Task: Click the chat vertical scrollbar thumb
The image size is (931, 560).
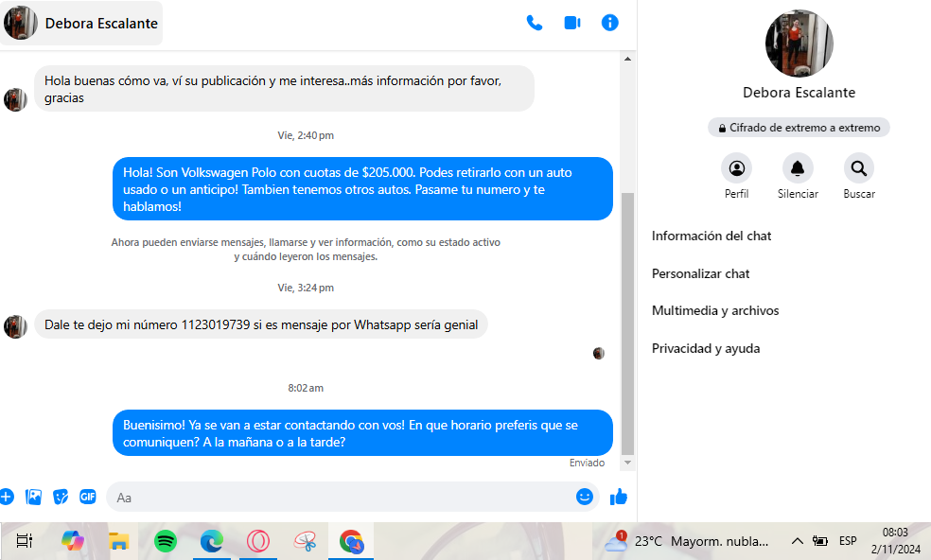Action: (x=627, y=324)
